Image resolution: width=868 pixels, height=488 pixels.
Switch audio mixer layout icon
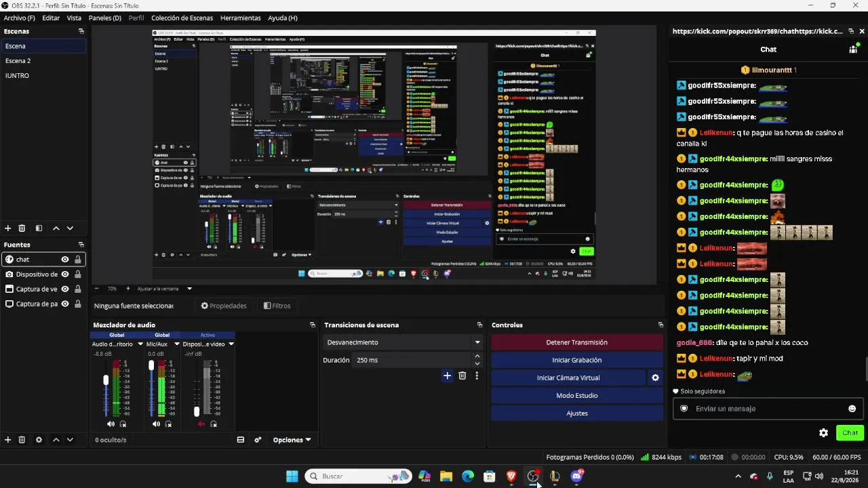(240, 440)
